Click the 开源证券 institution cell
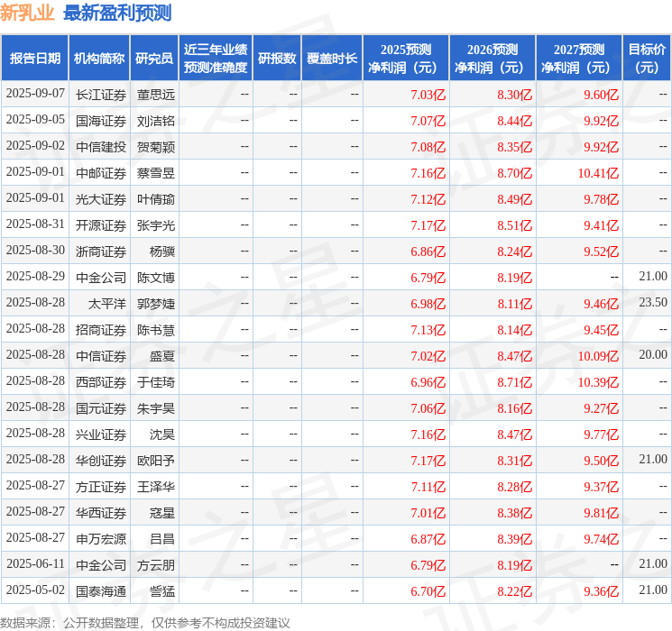 [101, 225]
